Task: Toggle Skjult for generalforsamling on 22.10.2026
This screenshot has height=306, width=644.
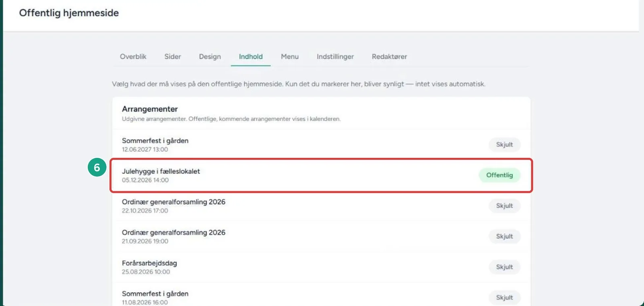Action: click(504, 206)
